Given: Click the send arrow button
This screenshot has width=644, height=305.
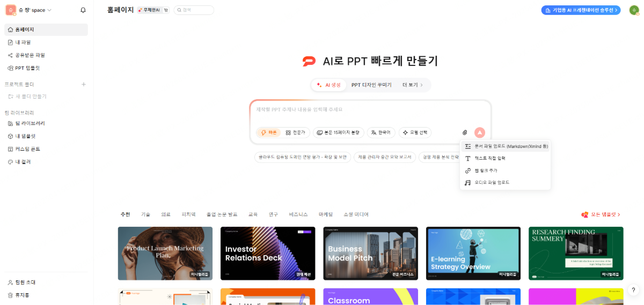Looking at the screenshot, I should pos(480,132).
